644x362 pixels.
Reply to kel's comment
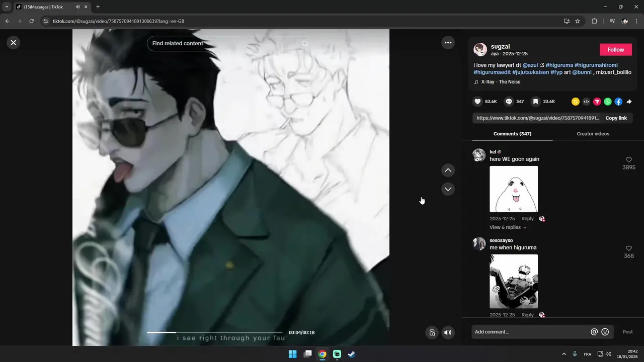pyautogui.click(x=527, y=219)
